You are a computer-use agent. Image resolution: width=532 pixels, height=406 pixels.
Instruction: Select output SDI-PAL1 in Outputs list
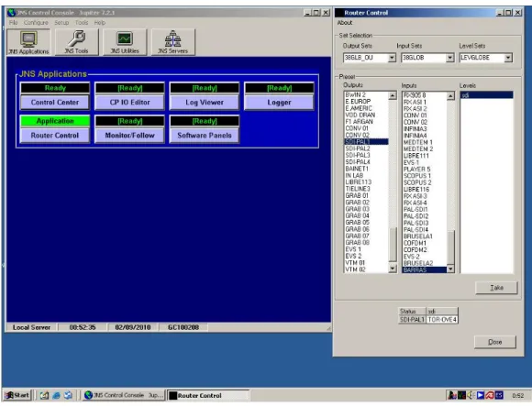click(x=366, y=142)
